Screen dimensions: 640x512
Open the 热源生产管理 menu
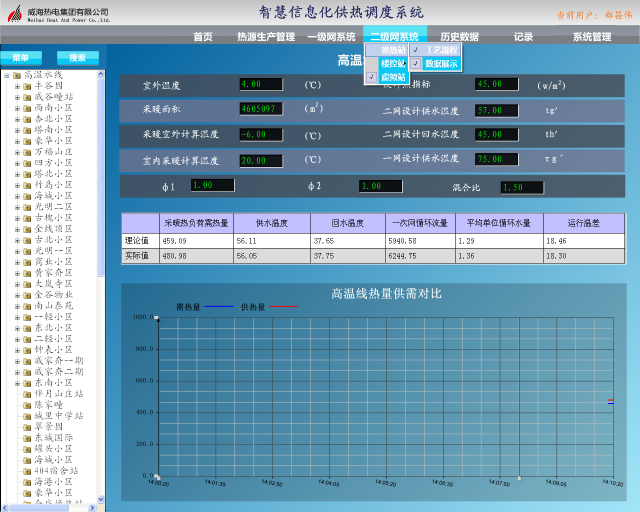(266, 37)
